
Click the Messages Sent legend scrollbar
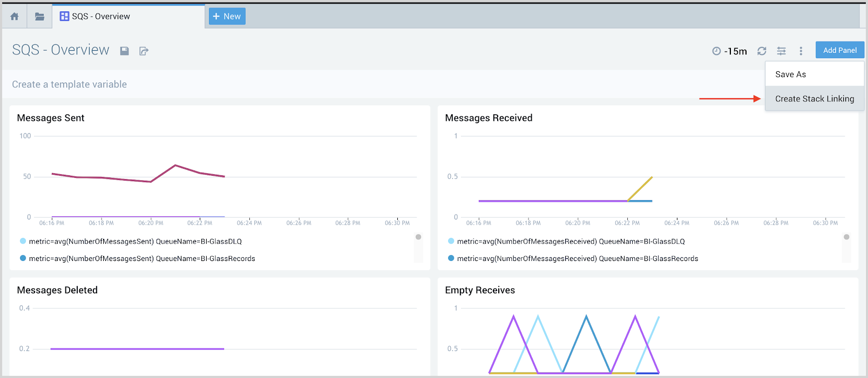pyautogui.click(x=418, y=248)
